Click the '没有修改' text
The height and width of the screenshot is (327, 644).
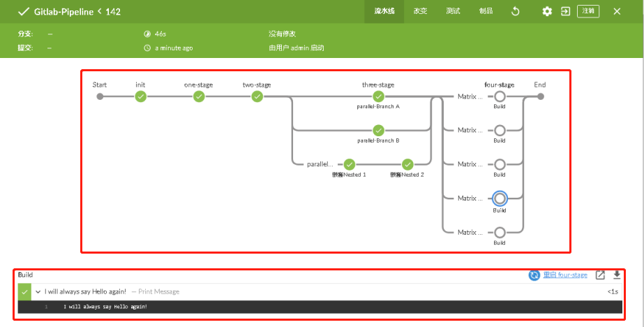click(x=282, y=34)
